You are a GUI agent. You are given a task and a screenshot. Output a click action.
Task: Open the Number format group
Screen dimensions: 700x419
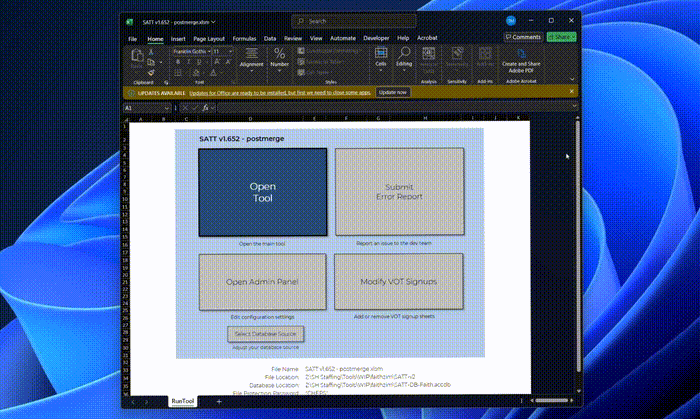point(280,59)
